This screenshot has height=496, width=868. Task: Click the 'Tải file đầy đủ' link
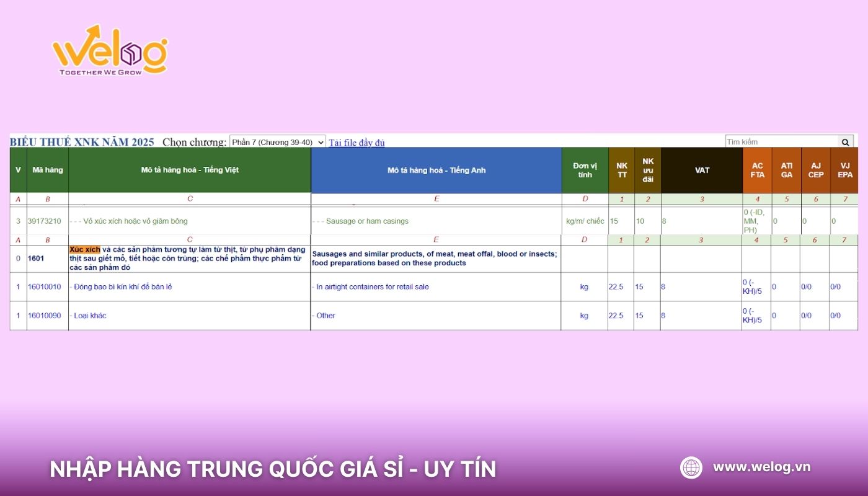coord(358,142)
